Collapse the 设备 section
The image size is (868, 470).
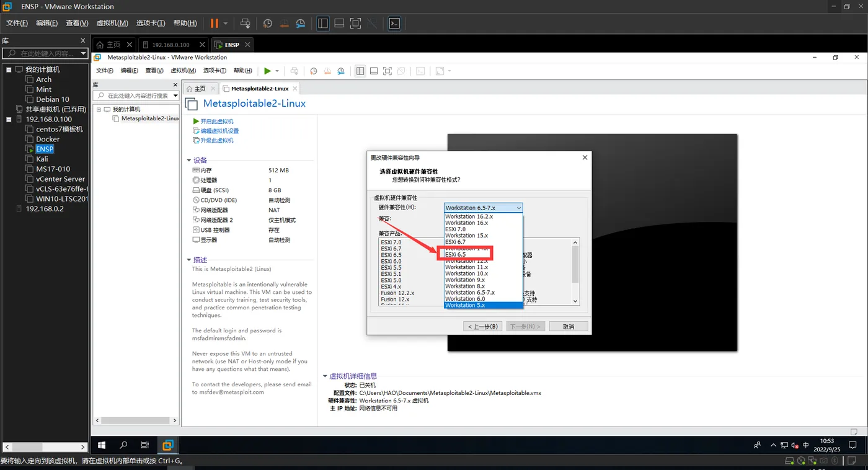190,161
